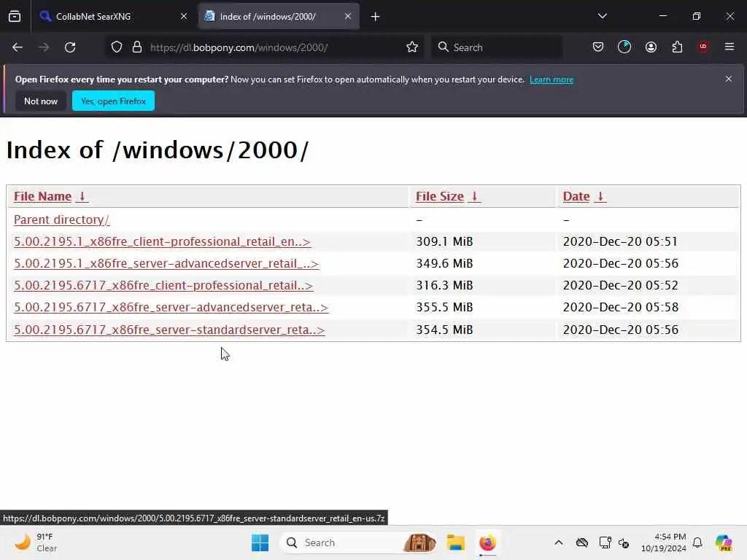Open the notifications bell

tap(697, 542)
